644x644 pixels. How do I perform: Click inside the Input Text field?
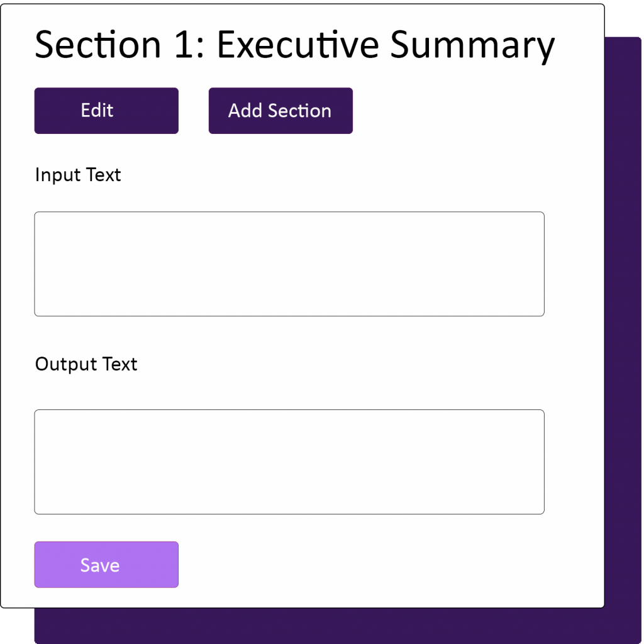point(289,263)
